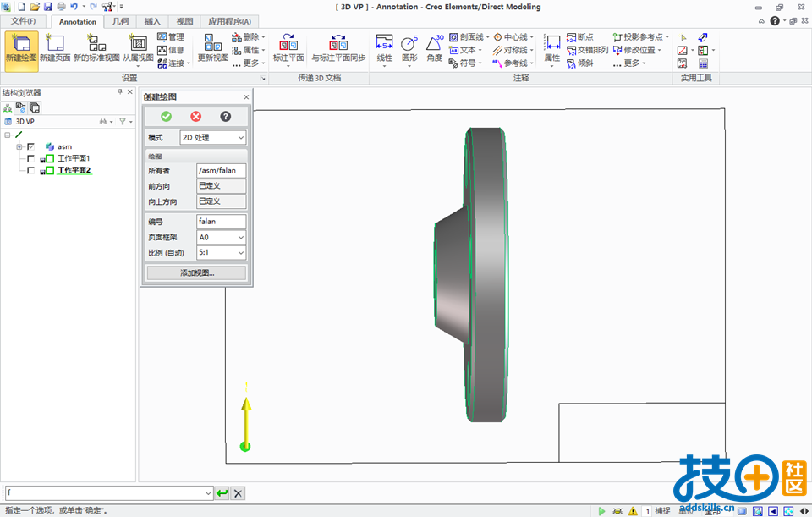Click the 新的标准视图 icon
Screen dimensions: 812x517
coord(96,47)
